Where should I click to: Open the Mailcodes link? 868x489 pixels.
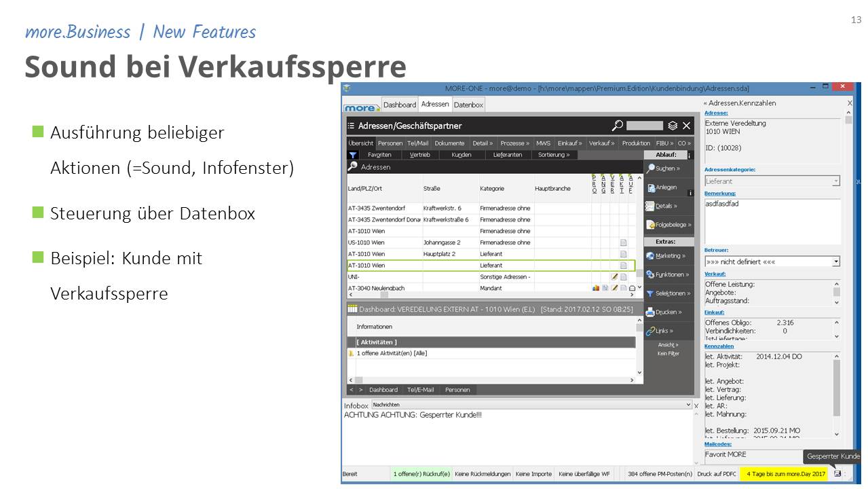pyautogui.click(x=718, y=444)
